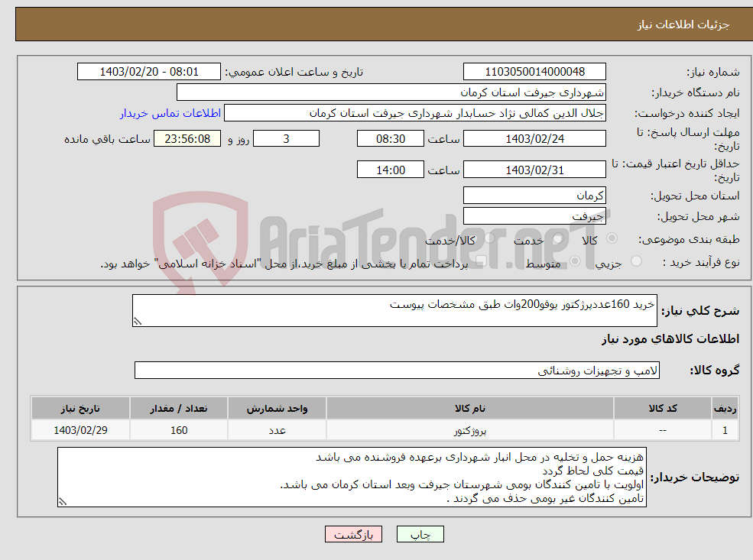
Task: Click the remaining time countdown 23:56:08
Action: (x=187, y=139)
